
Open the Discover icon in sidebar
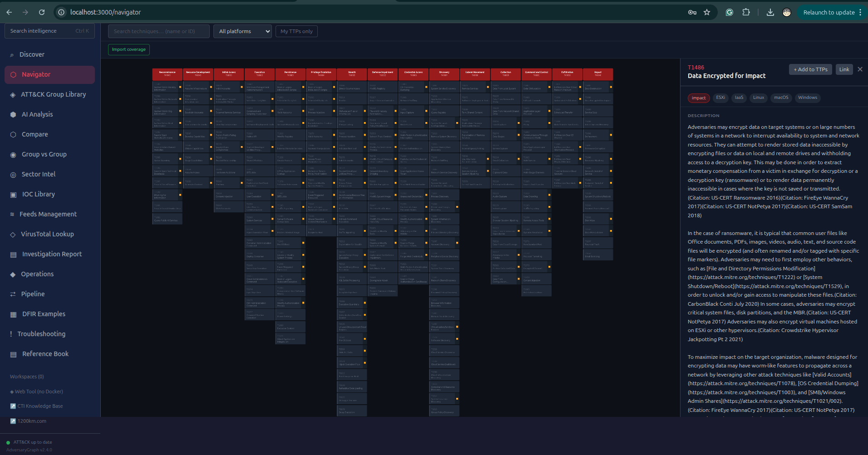(12, 55)
